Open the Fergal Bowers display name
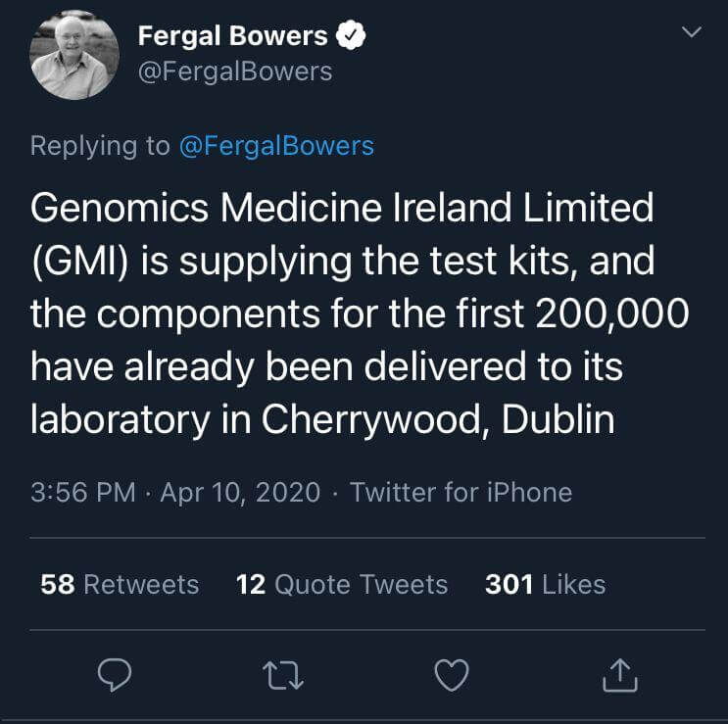 tap(232, 36)
